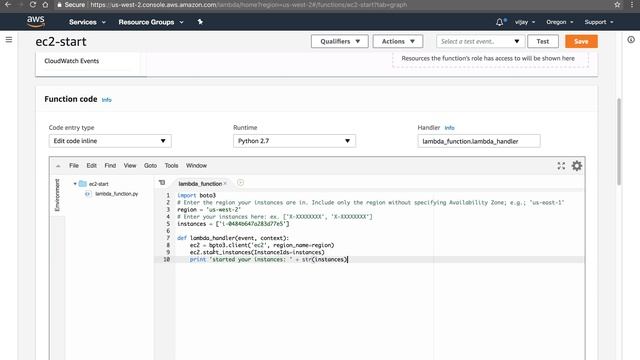Open Handler Info link

(449, 128)
